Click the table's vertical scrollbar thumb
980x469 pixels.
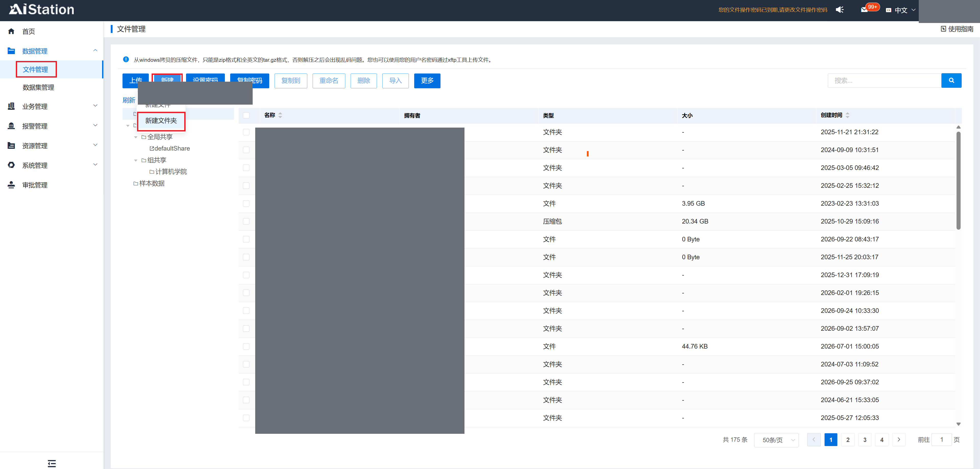coord(958,180)
